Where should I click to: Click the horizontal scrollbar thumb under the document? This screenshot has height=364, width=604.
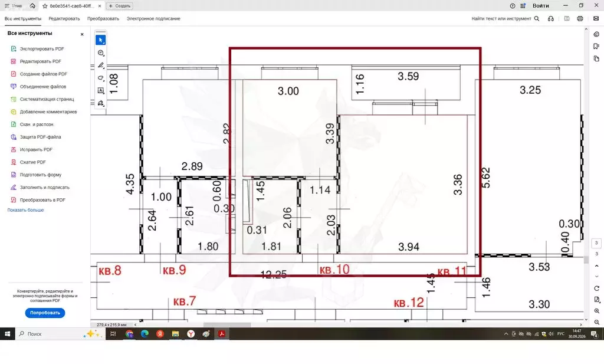(x=227, y=324)
